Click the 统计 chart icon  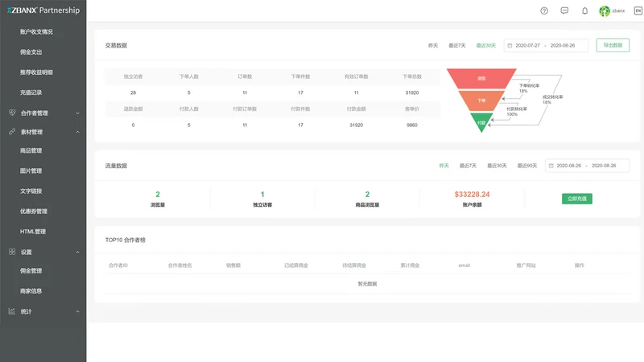click(x=12, y=311)
